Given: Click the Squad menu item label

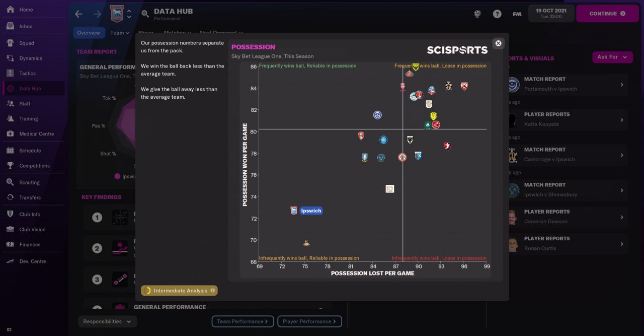Looking at the screenshot, I should 27,43.
